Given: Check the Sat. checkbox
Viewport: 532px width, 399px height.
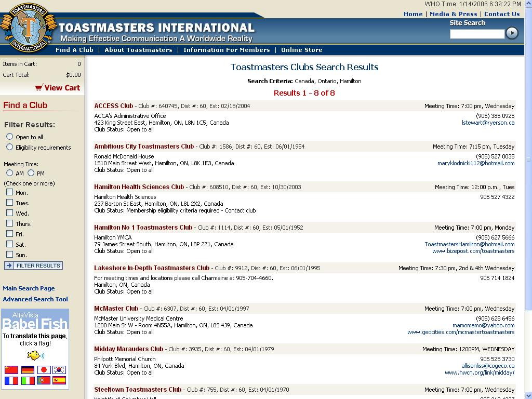Looking at the screenshot, I should pos(9,244).
